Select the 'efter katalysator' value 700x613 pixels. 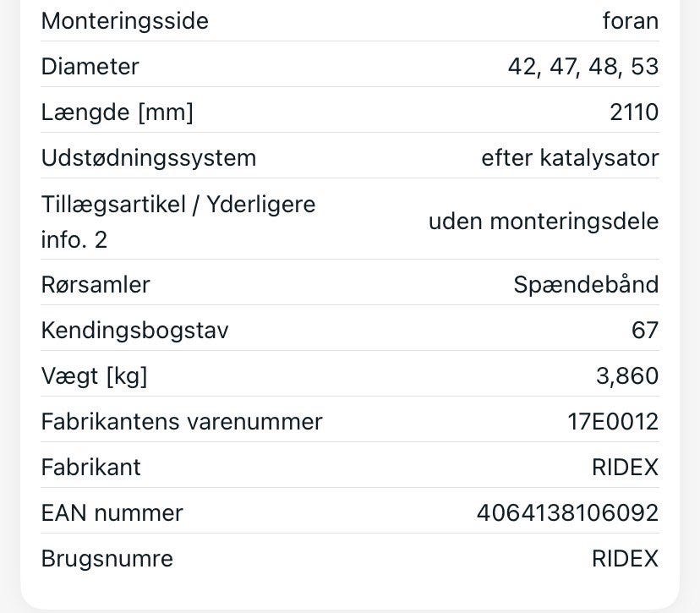[569, 157]
